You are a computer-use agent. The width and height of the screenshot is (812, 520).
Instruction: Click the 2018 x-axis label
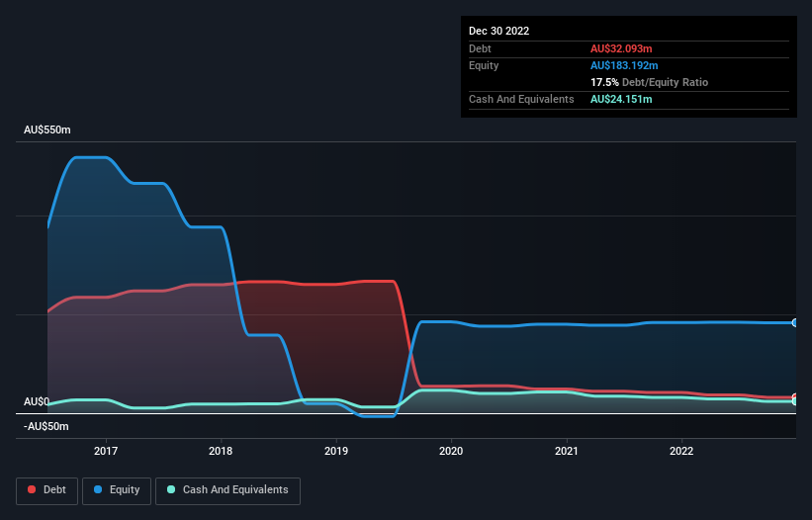[221, 451]
